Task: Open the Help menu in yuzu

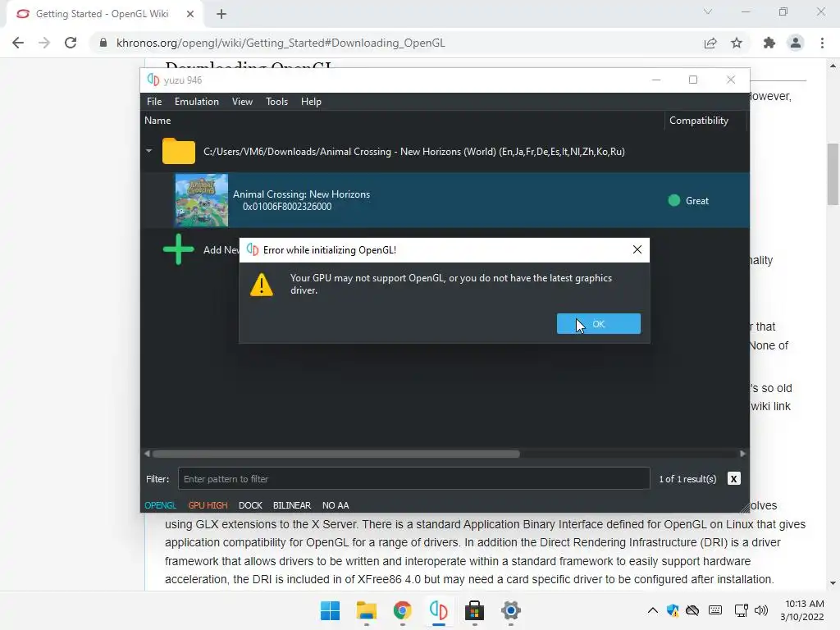Action: click(311, 101)
